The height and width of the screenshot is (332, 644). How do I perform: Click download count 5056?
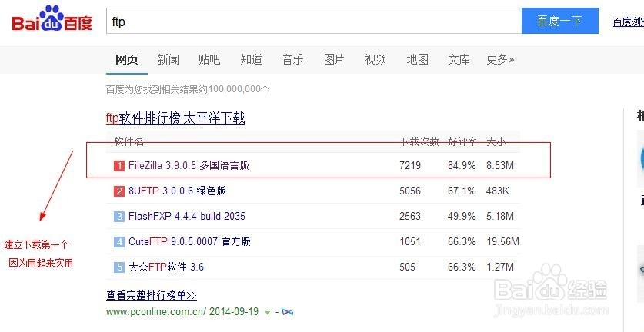tap(410, 191)
